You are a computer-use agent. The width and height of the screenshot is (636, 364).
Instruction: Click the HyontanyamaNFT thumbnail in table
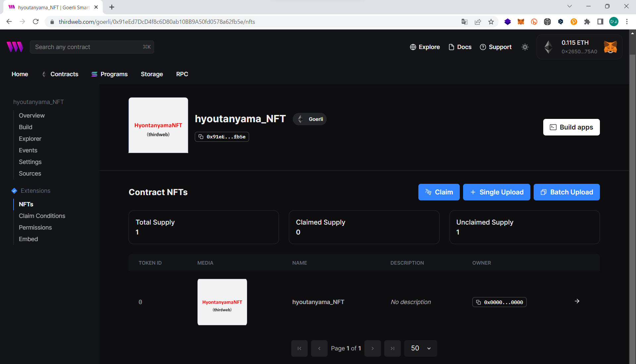[x=222, y=302]
